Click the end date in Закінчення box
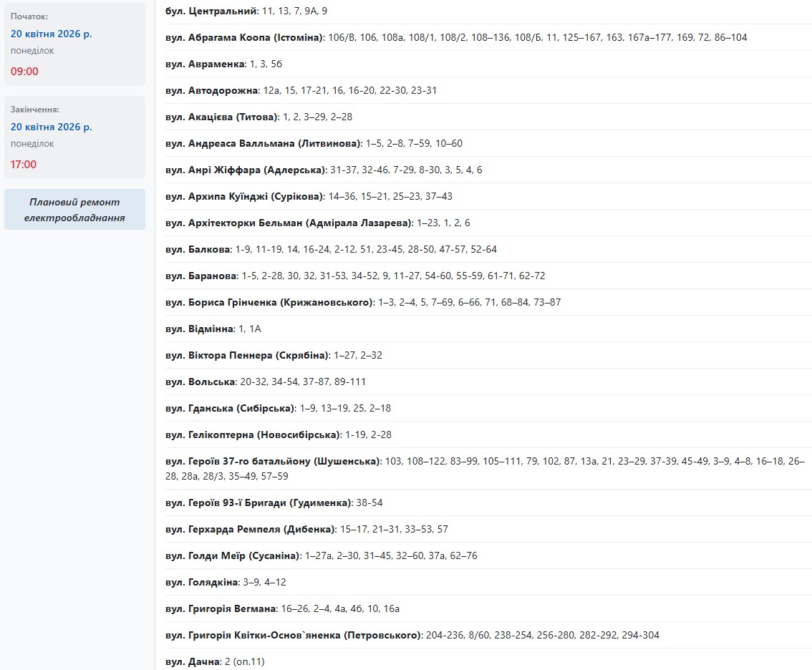 click(x=51, y=127)
